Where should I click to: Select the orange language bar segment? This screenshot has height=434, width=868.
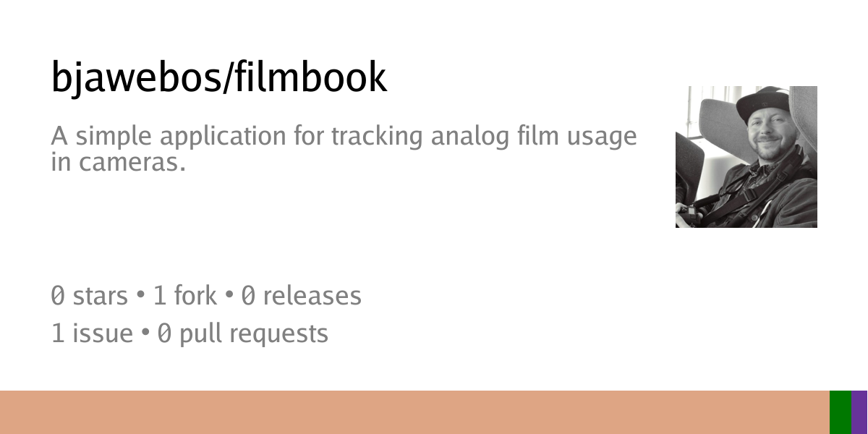pyautogui.click(x=414, y=412)
